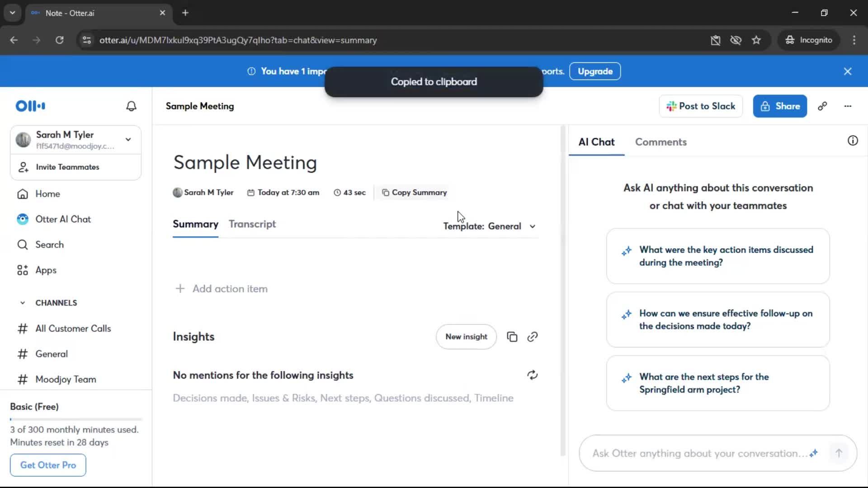Dismiss the blue upgrade banner
Viewport: 868px width, 488px height.
tap(848, 71)
